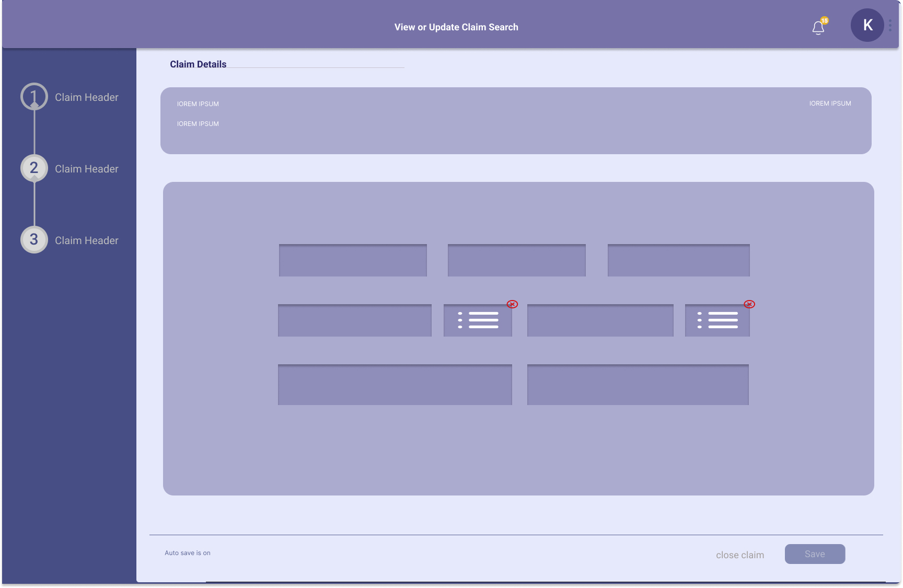Open the overflow three-dot menu in the header

[890, 25]
